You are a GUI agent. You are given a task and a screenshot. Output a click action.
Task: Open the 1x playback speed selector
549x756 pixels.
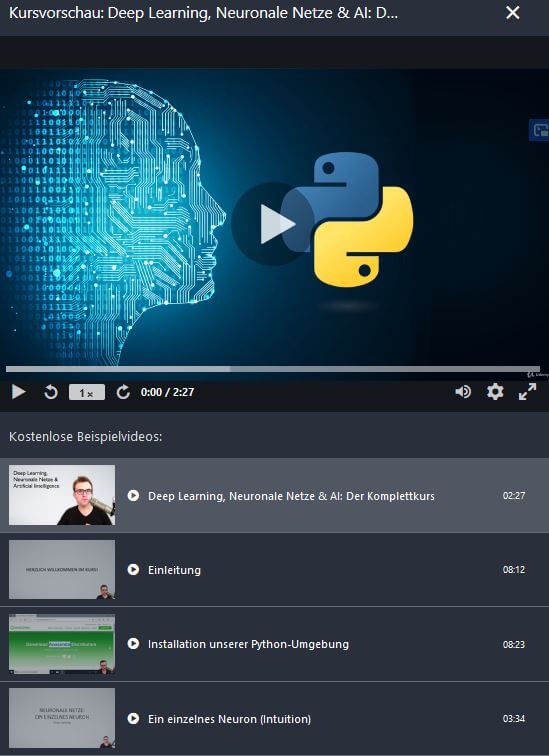tap(87, 392)
